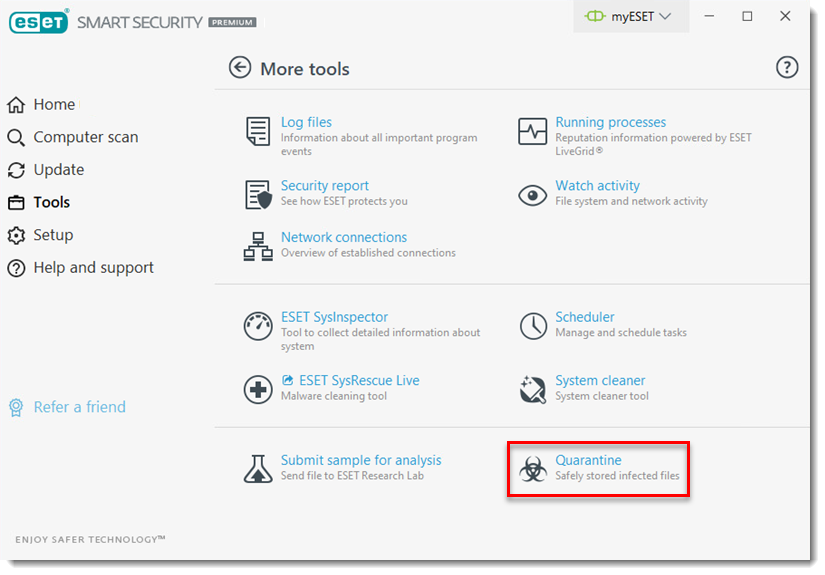The height and width of the screenshot is (575, 825).
Task: Click the Tools briefcase icon in sidebar
Action: [16, 203]
